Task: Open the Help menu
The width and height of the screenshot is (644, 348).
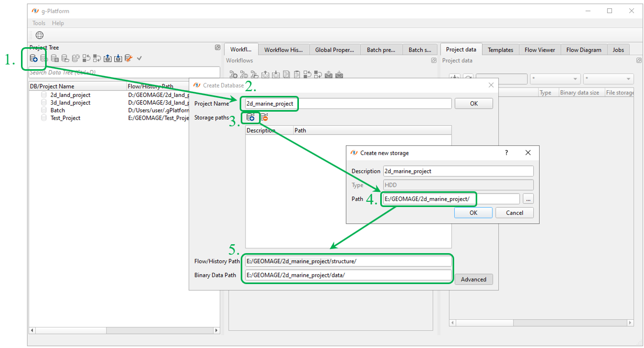Action: pyautogui.click(x=58, y=23)
